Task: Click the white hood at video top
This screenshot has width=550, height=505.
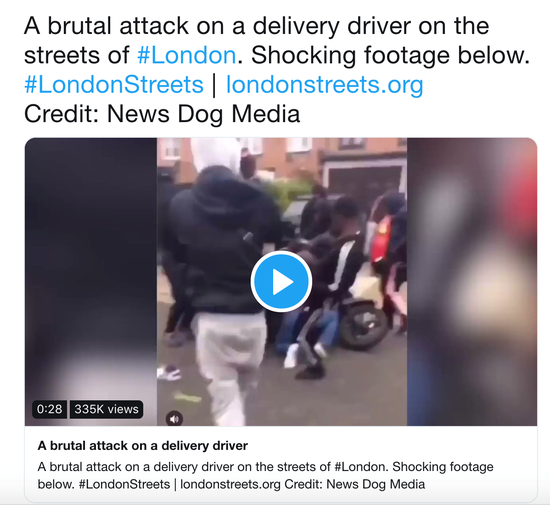Action: (216, 154)
